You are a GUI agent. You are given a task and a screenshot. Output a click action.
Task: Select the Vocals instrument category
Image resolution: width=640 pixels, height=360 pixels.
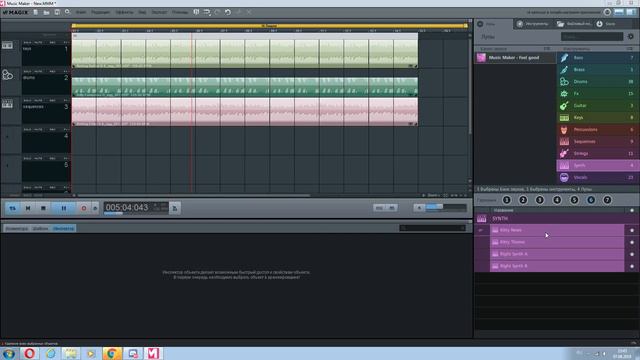[598, 178]
